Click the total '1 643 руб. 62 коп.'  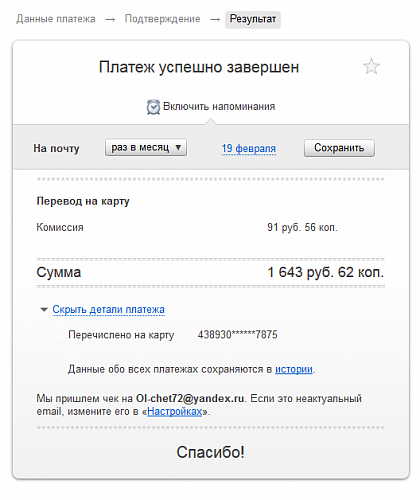click(x=326, y=272)
